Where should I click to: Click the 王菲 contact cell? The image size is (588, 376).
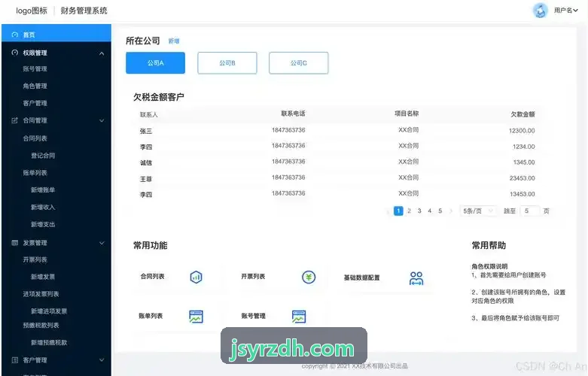point(146,179)
